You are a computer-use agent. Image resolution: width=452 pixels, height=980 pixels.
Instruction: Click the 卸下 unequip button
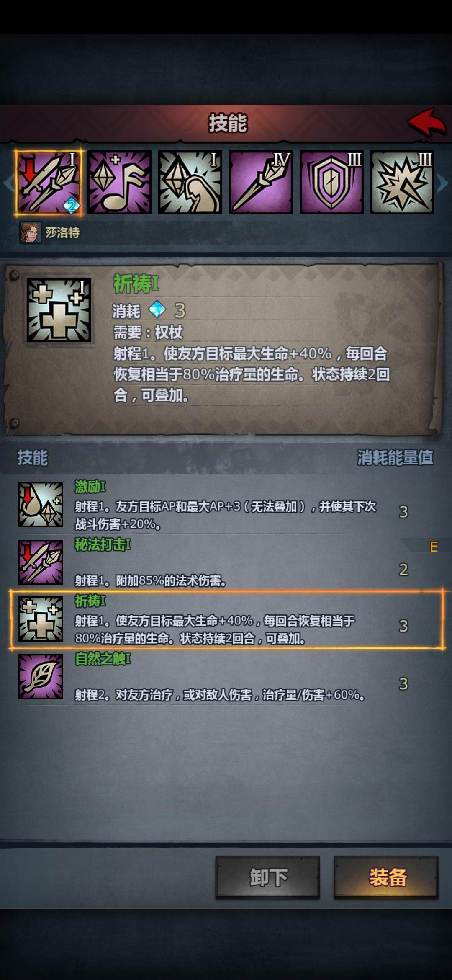pos(268,877)
